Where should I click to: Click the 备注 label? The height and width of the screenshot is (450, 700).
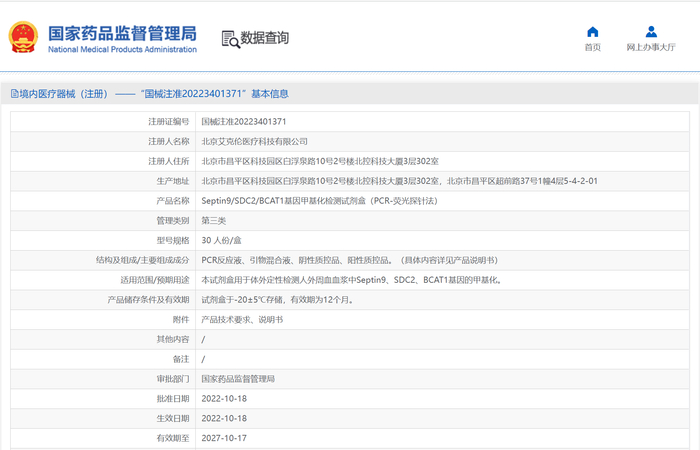[x=181, y=359]
